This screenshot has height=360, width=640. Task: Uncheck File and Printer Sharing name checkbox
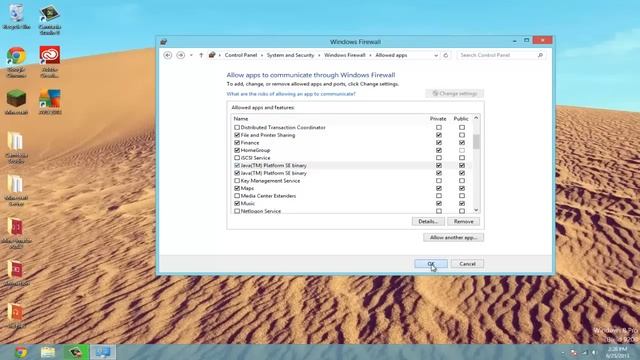click(237, 135)
